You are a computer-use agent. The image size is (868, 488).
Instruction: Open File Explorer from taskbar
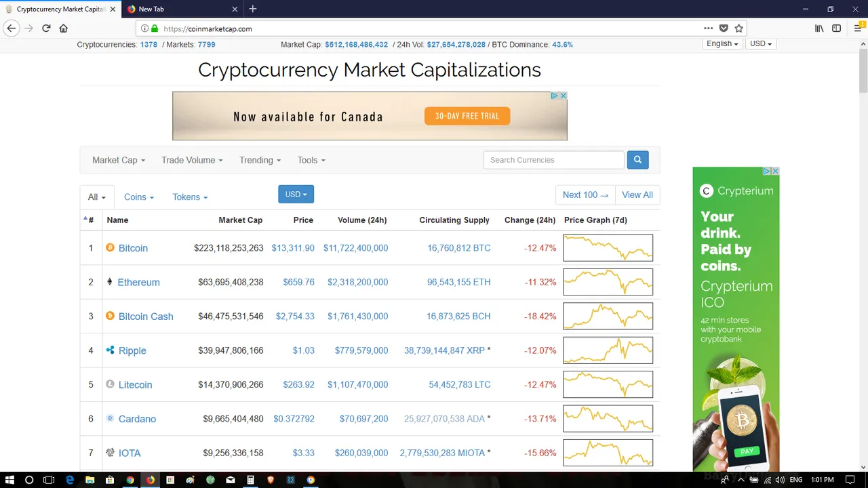pyautogui.click(x=90, y=480)
